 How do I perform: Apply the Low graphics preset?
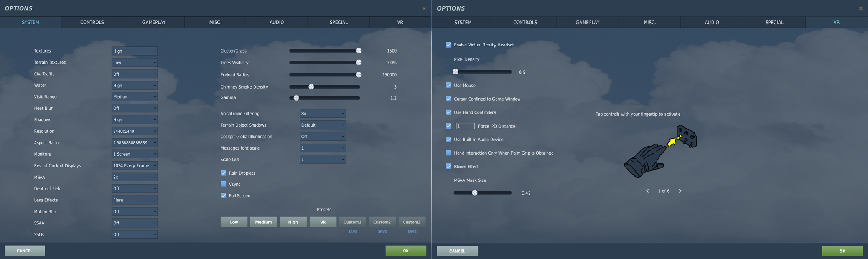click(234, 222)
